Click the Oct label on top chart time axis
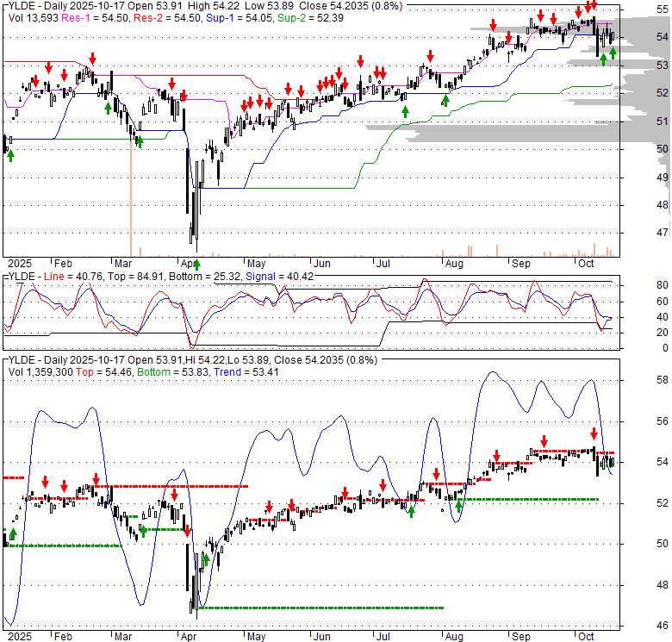672x642 pixels. click(x=586, y=264)
